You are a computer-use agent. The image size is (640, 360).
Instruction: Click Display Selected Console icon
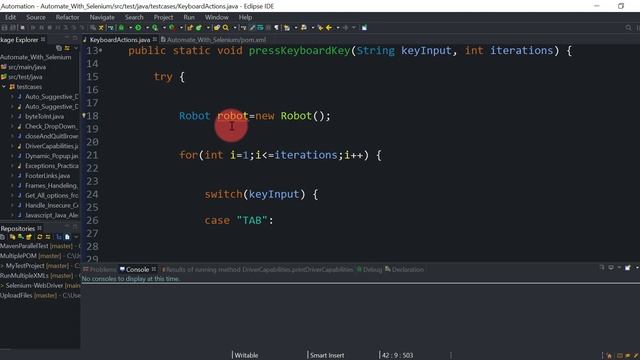(611, 268)
